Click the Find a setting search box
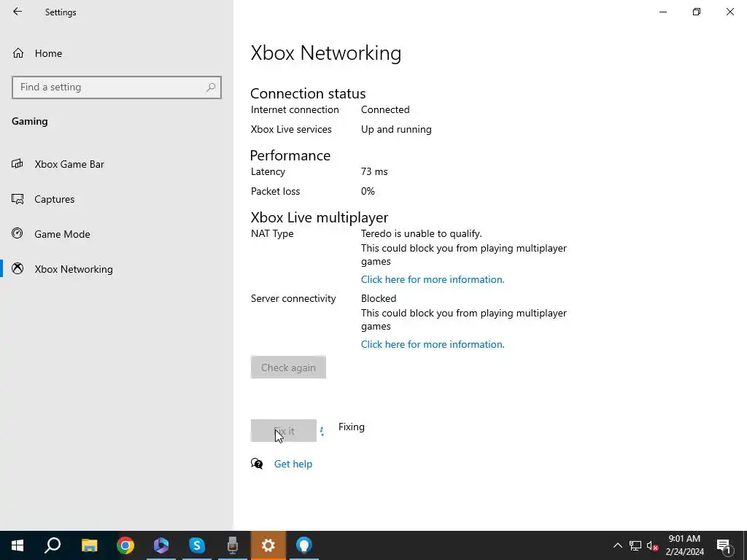 [117, 87]
